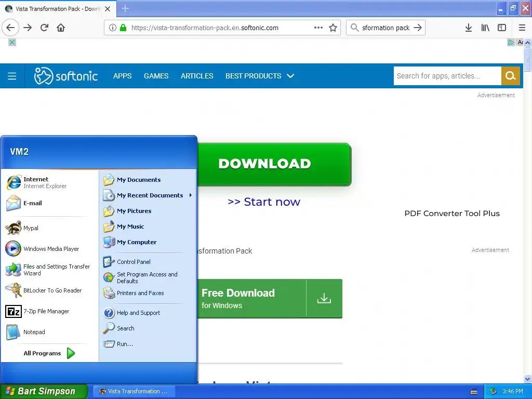This screenshot has width=532, height=399.
Task: Click Free Download for Windows button
Action: tap(252, 299)
